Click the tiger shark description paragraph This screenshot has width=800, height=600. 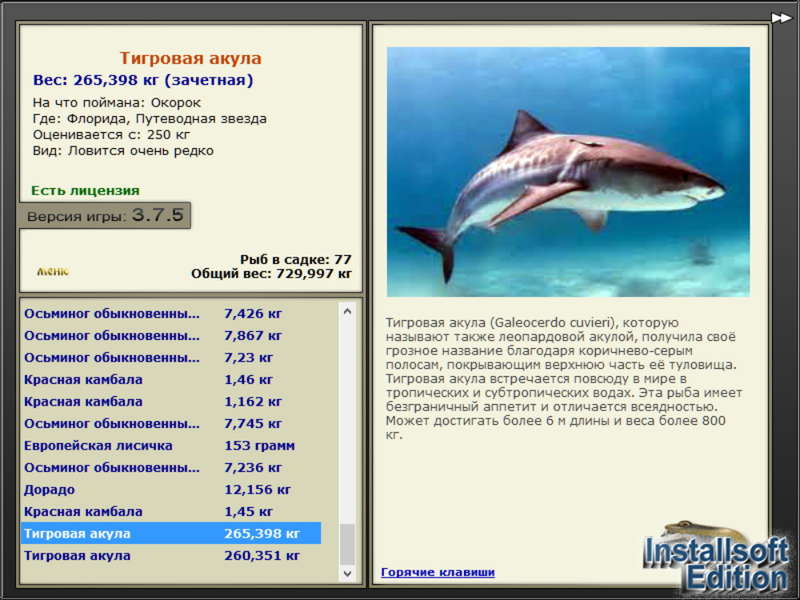pos(564,379)
